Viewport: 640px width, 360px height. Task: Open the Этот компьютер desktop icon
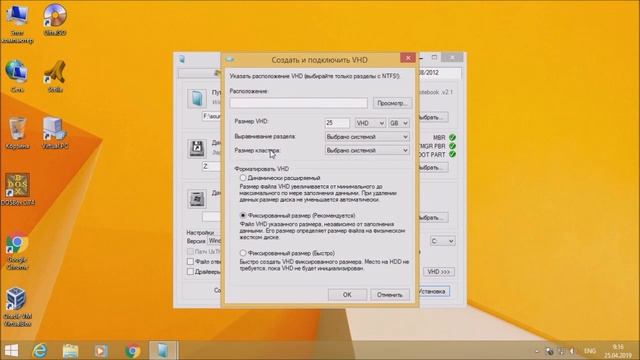17,23
